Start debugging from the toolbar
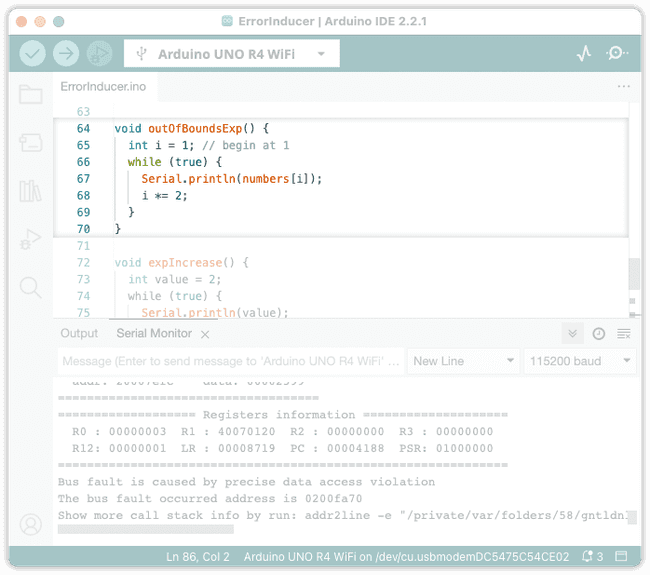Viewport: 650px width, 575px height. pos(99,53)
